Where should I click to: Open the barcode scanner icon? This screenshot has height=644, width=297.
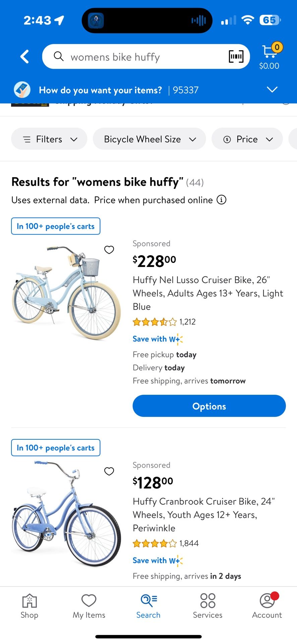click(x=236, y=57)
